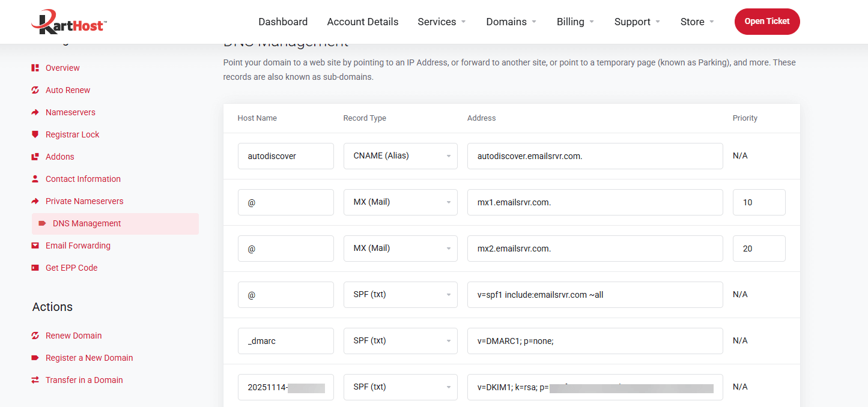Click the Open Ticket button
The height and width of the screenshot is (407, 868).
[767, 21]
